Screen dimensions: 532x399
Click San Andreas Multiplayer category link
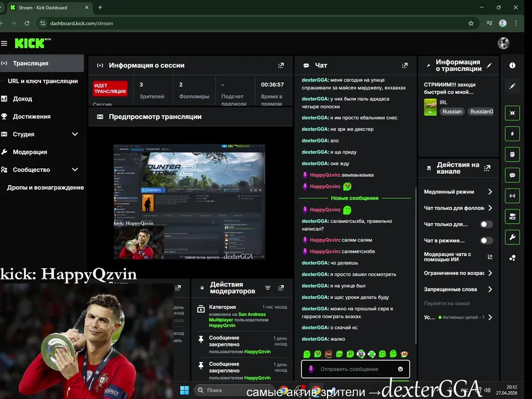[238, 317]
